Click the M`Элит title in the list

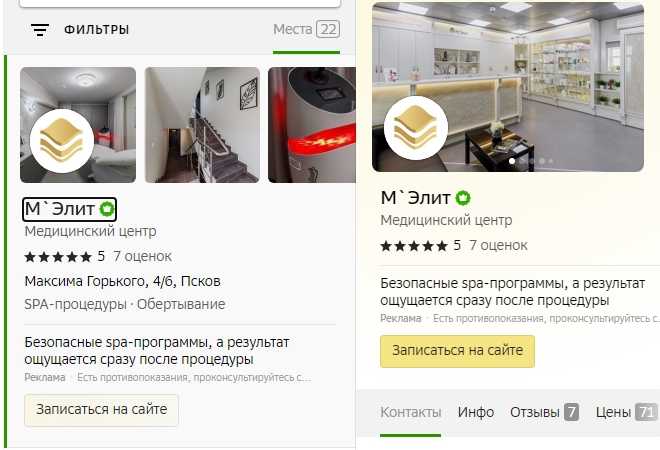tap(59, 209)
